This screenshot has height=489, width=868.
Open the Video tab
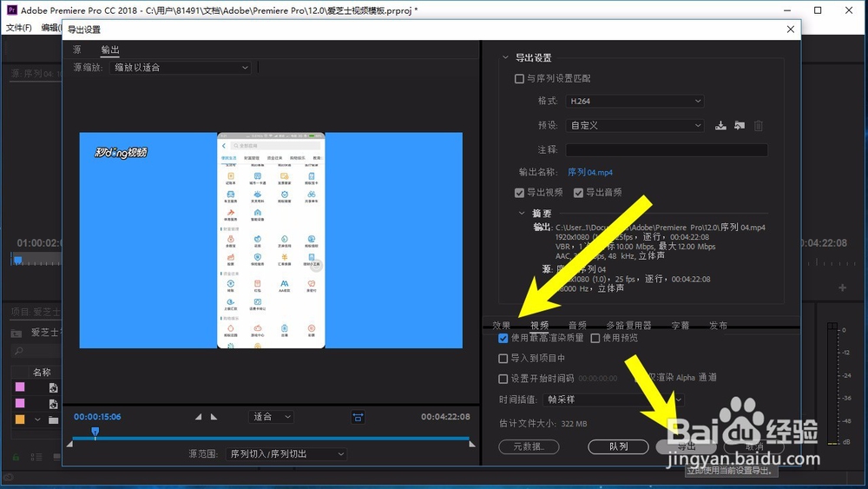539,325
